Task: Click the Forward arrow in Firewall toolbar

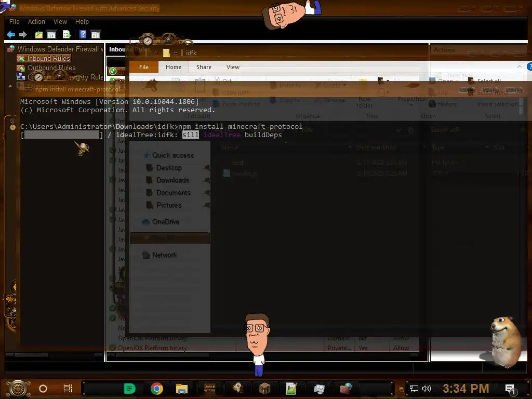Action: (x=23, y=35)
